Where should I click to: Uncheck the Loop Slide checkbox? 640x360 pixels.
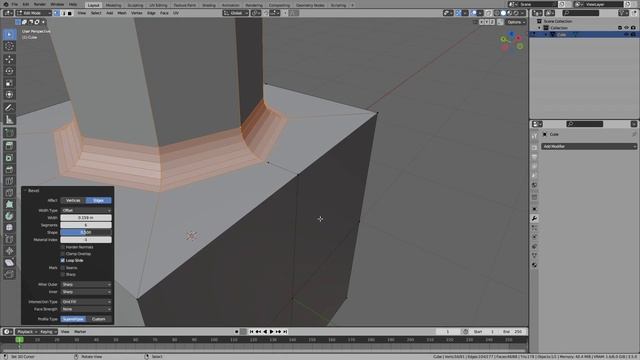tap(63, 260)
